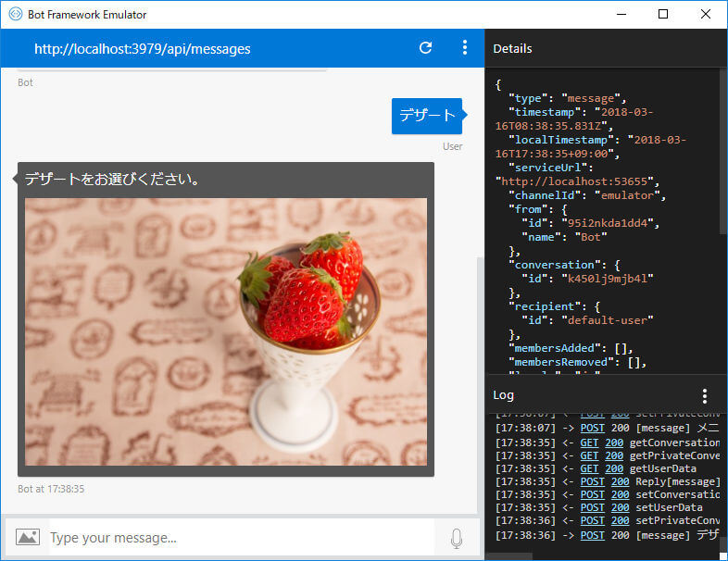Open the POST link at 17:38:07
The image size is (728, 561).
tap(593, 428)
